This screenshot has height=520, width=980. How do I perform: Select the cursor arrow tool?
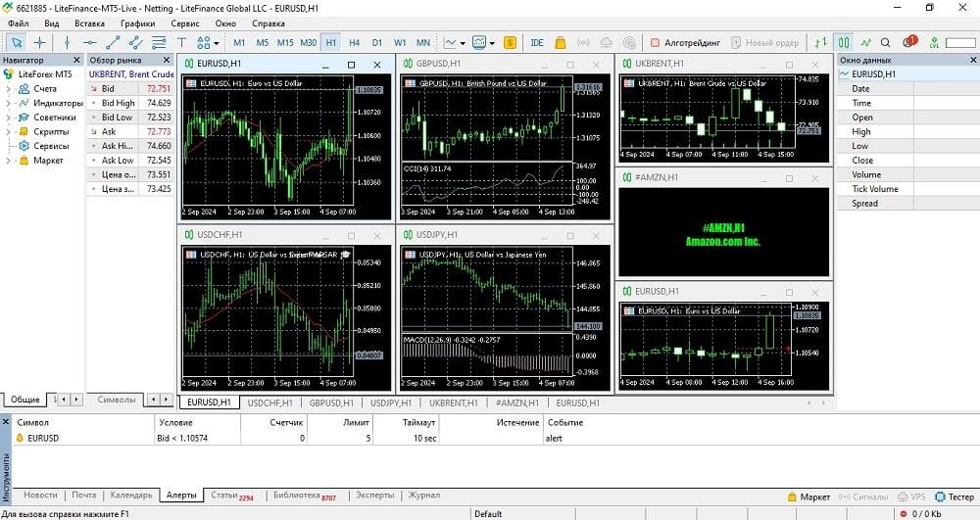click(x=17, y=42)
